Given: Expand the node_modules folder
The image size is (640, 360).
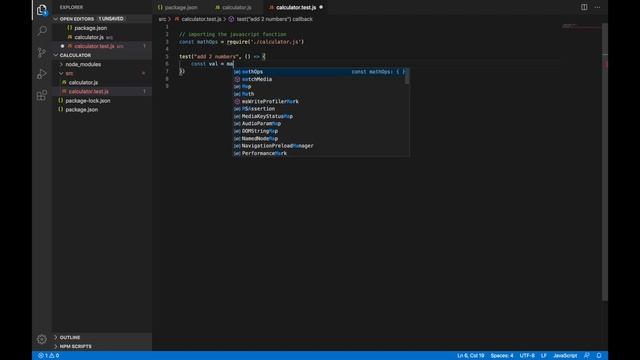Looking at the screenshot, I should 83,64.
